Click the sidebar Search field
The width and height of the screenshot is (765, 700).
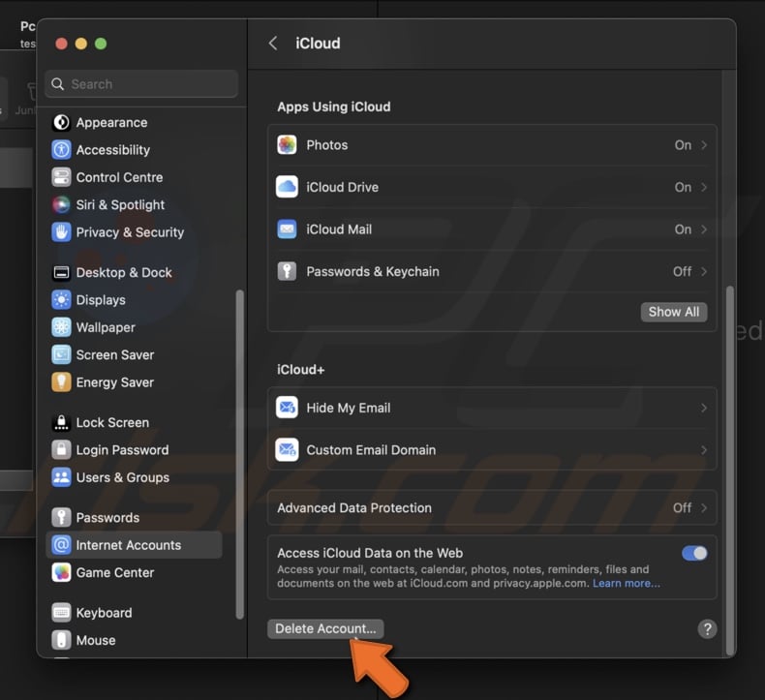point(142,84)
